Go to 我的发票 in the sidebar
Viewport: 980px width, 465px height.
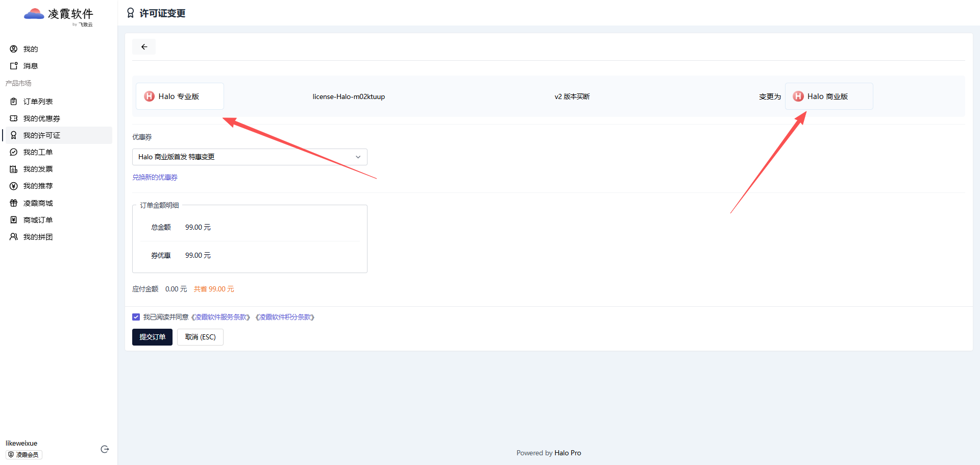coord(38,169)
